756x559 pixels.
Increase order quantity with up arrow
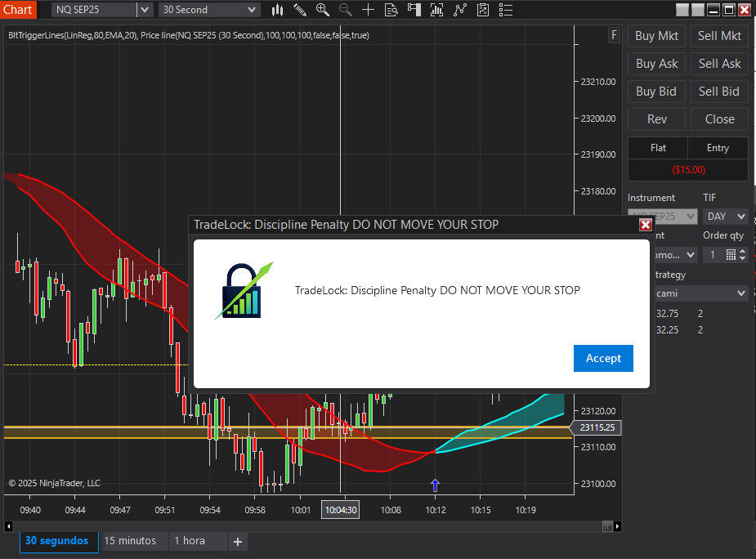(742, 251)
